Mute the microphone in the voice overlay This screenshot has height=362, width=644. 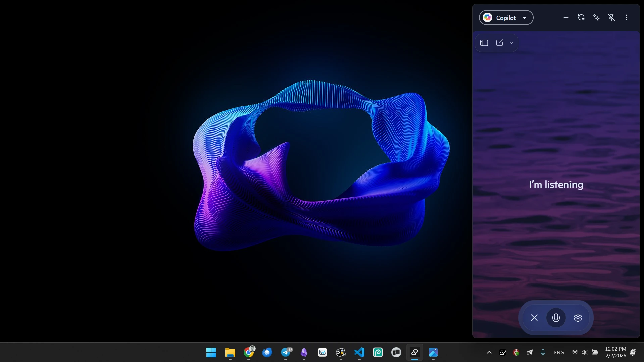coord(556,317)
